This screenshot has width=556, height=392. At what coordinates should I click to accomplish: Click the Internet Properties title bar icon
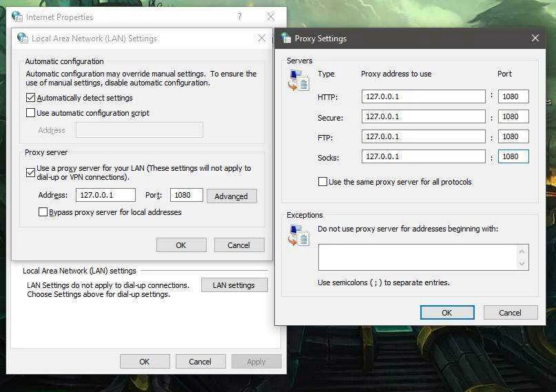tap(17, 17)
